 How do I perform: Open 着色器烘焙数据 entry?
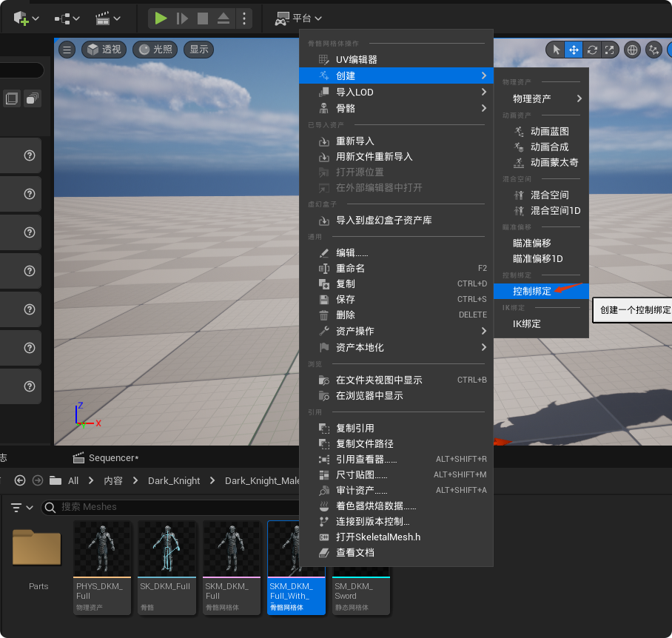396,506
